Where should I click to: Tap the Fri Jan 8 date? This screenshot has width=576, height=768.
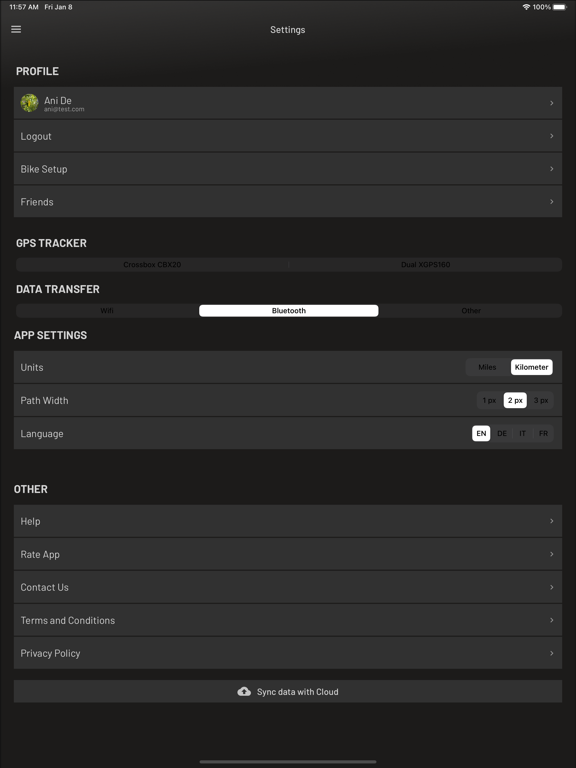point(58,7)
